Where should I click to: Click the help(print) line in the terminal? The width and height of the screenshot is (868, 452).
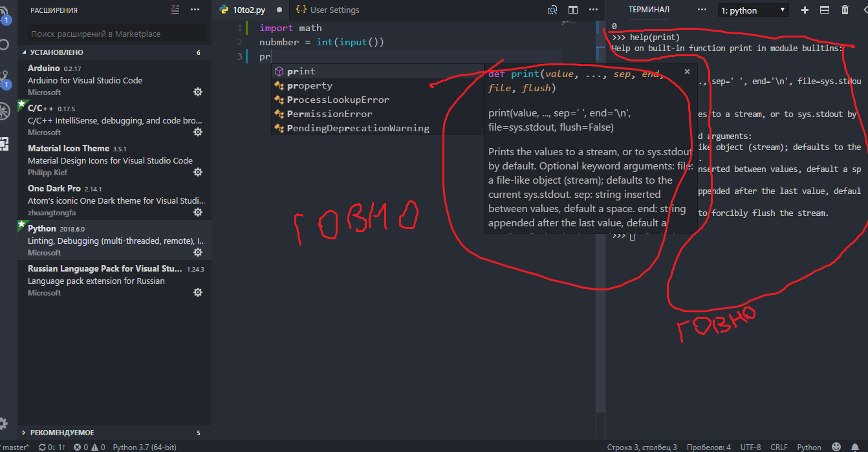point(646,38)
